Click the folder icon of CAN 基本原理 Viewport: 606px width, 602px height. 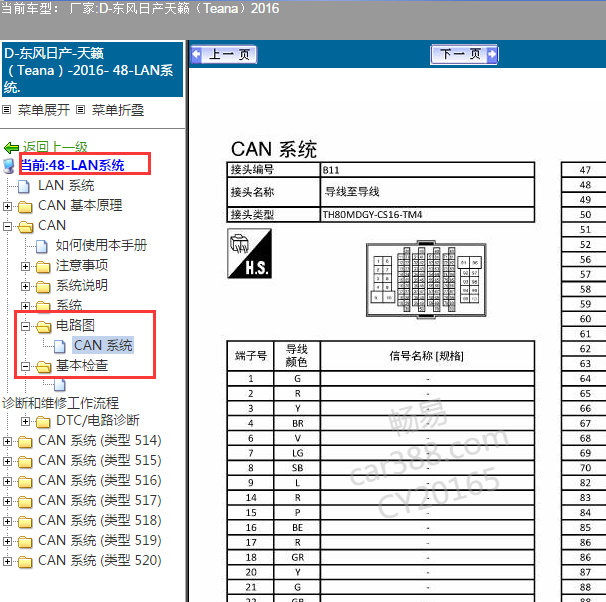point(25,207)
